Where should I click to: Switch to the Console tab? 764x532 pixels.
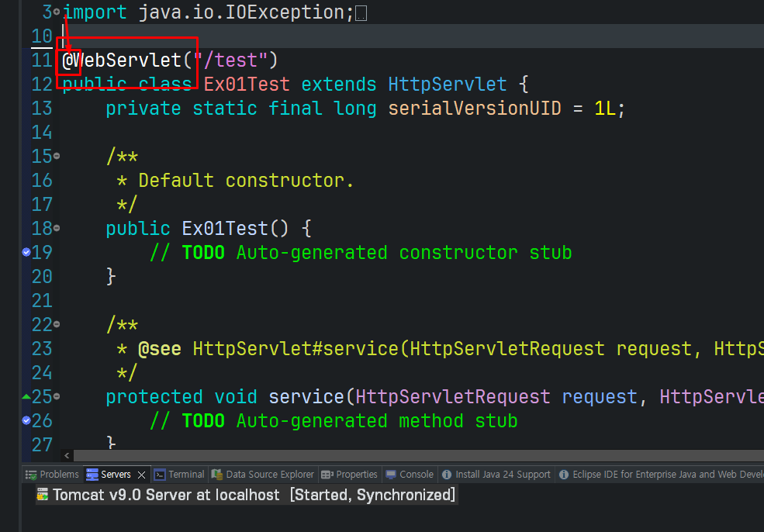(410, 474)
